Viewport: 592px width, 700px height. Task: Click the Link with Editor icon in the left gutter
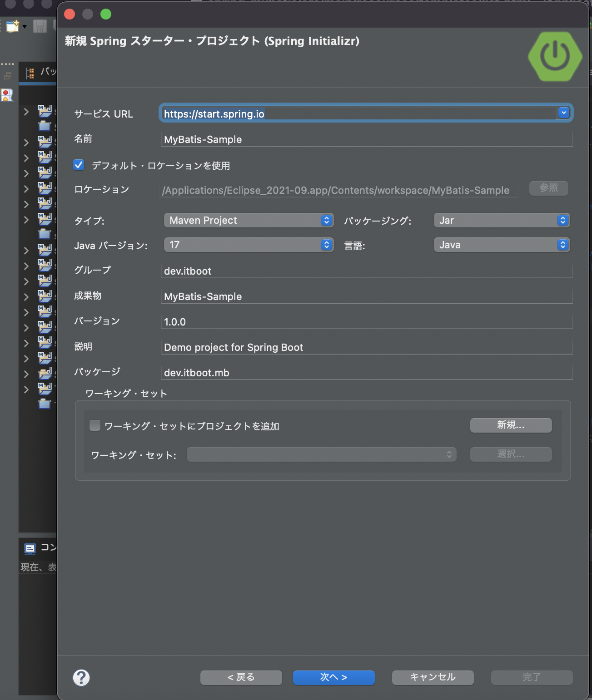click(7, 75)
